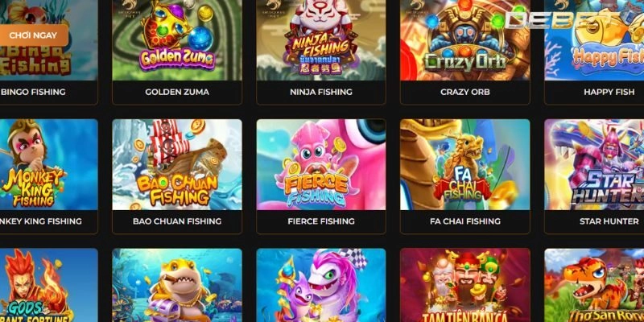Select the Monkey King Fishing artwork
This screenshot has width=644, height=322.
[x=49, y=165]
